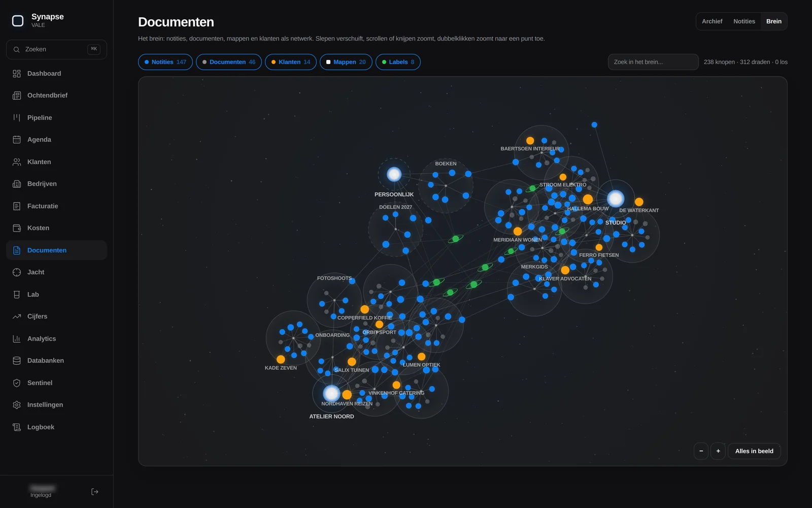Screen dimensions: 812x508
Task: Click the KADE ZEVEN orange node
Action: pos(281,359)
